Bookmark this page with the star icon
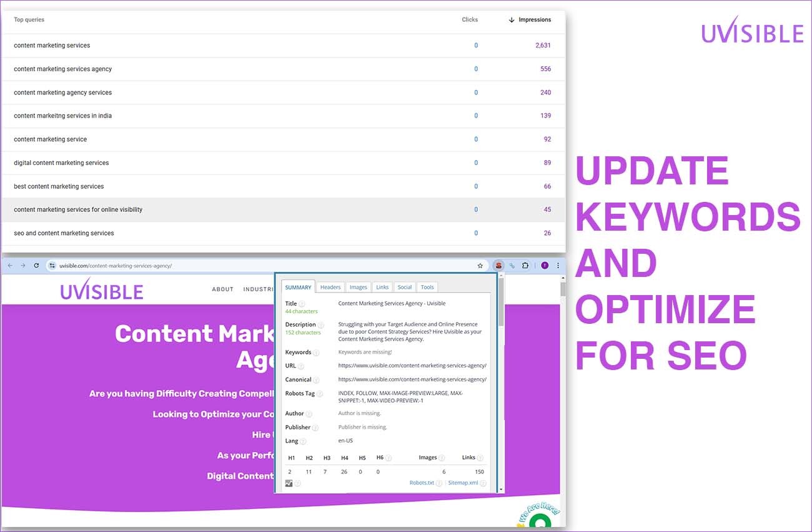This screenshot has width=812, height=532. [480, 266]
